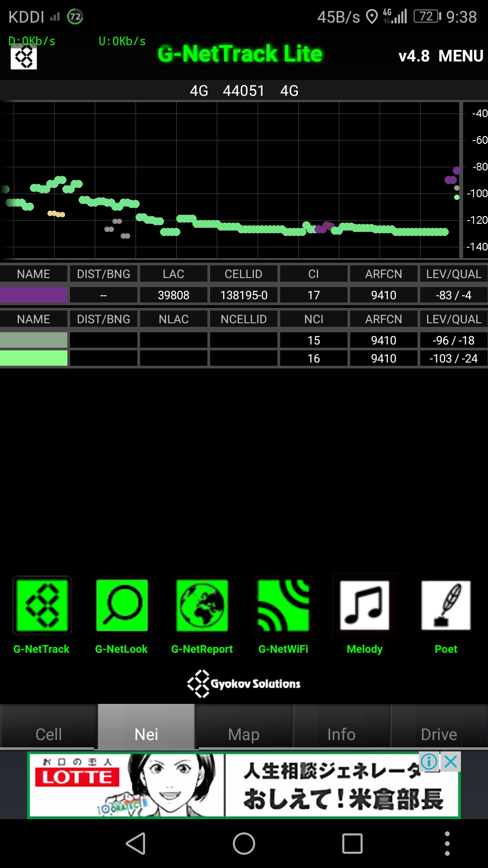Open the Poet quill icon
Screen dimensions: 488x868
tap(446, 605)
